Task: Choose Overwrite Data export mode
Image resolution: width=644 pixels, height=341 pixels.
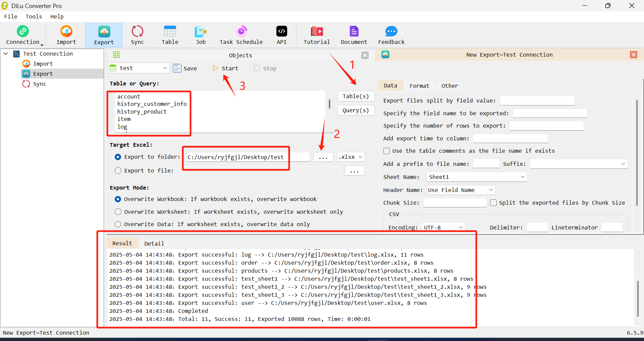Action: [118, 224]
